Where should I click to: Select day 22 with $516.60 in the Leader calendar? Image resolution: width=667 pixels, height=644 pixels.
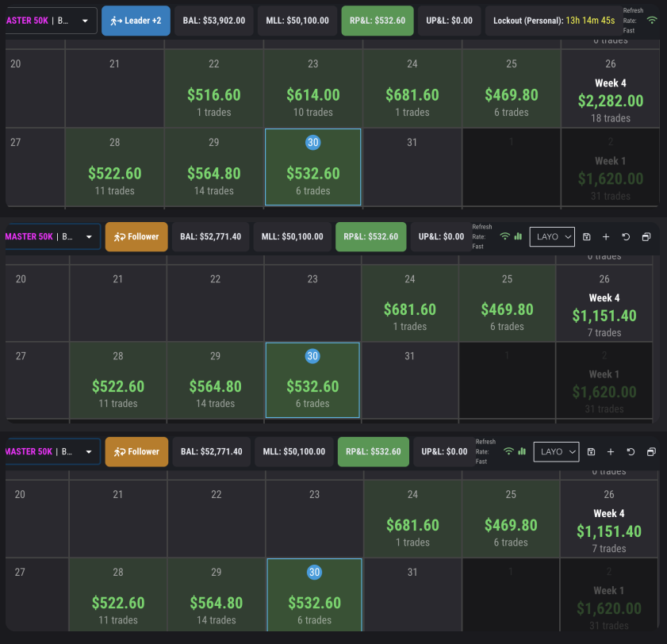tap(214, 89)
